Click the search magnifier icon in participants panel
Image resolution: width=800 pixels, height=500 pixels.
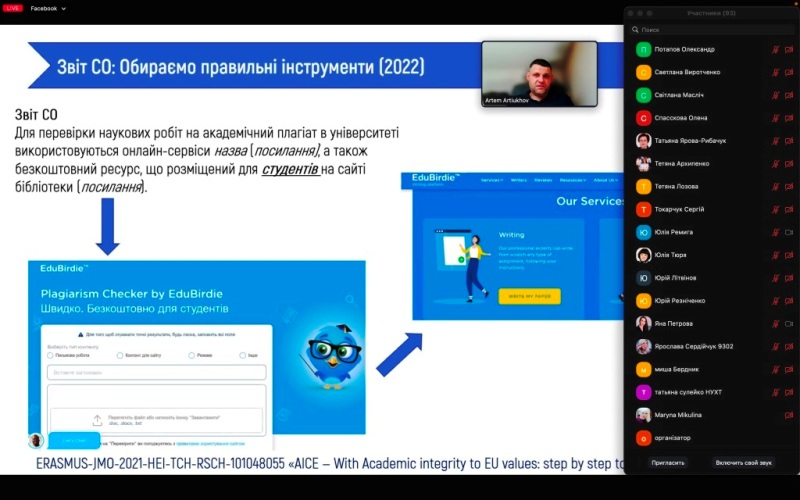point(635,30)
